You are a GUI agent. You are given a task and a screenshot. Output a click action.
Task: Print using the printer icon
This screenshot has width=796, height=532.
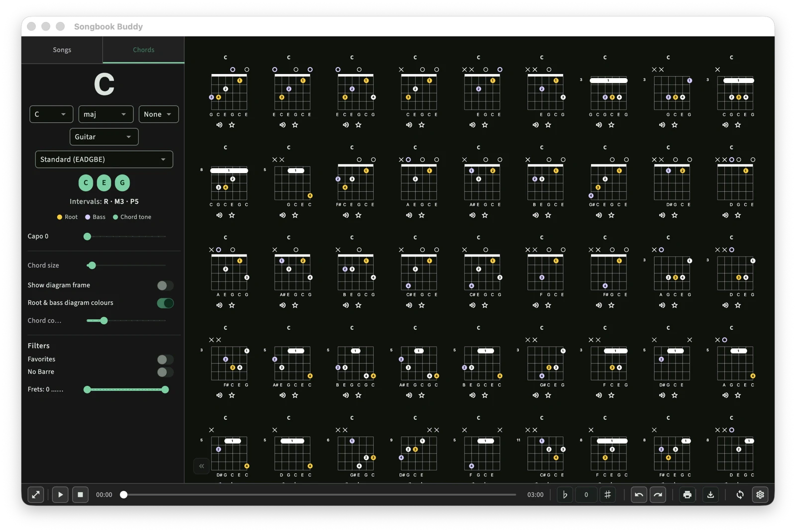(687, 495)
